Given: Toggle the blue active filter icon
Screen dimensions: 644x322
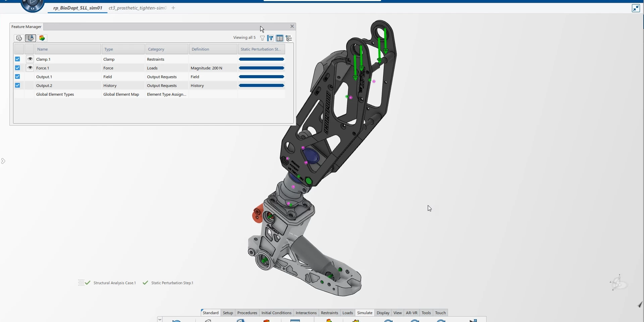Looking at the screenshot, I should 271,38.
